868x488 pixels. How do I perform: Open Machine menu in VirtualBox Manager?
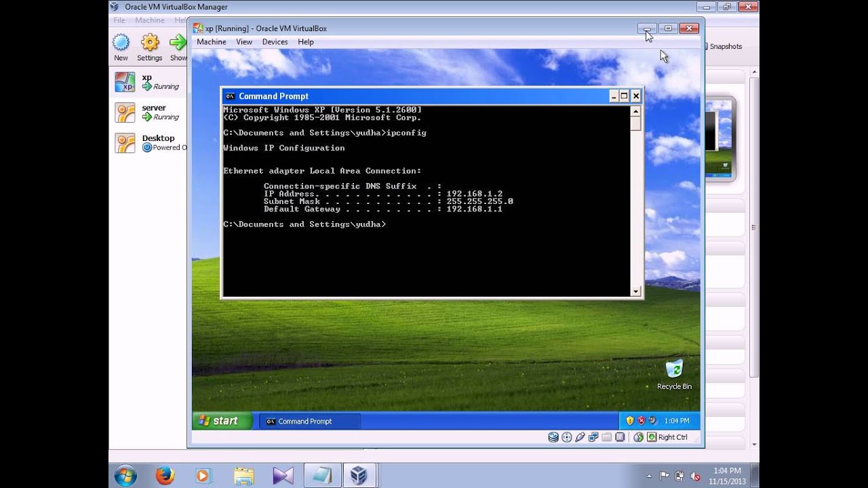150,20
